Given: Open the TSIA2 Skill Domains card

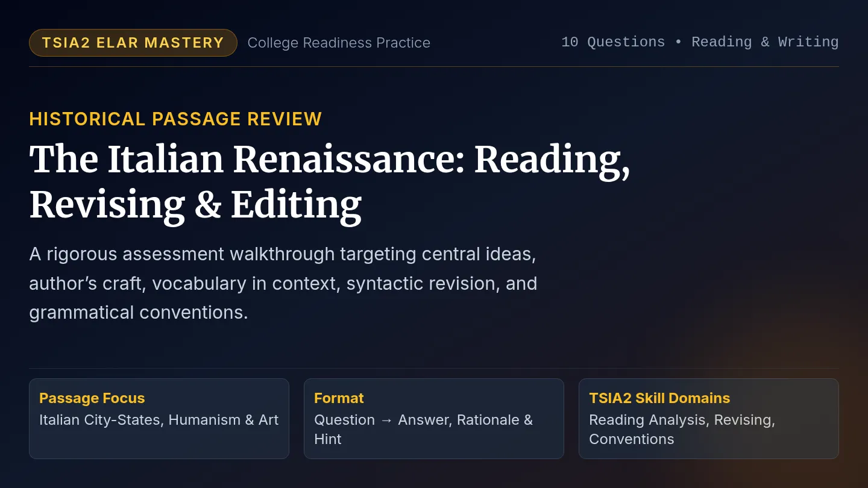Looking at the screenshot, I should [x=709, y=419].
